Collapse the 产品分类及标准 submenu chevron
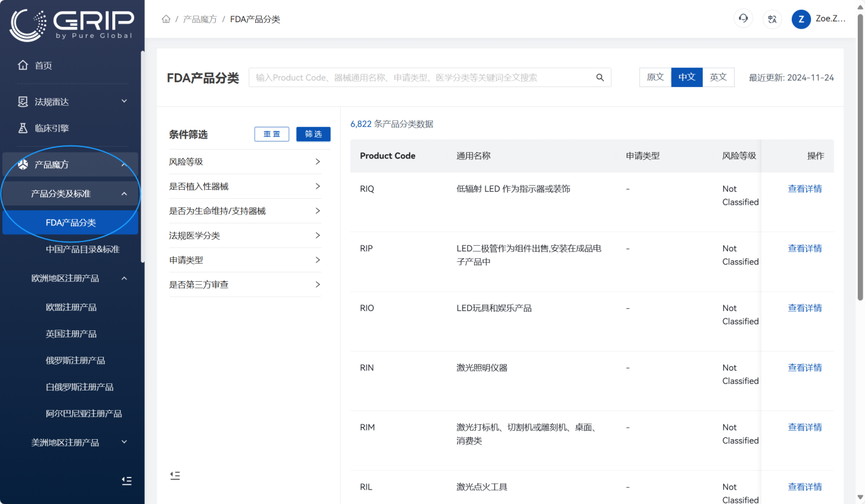The height and width of the screenshot is (504, 865). pos(124,193)
